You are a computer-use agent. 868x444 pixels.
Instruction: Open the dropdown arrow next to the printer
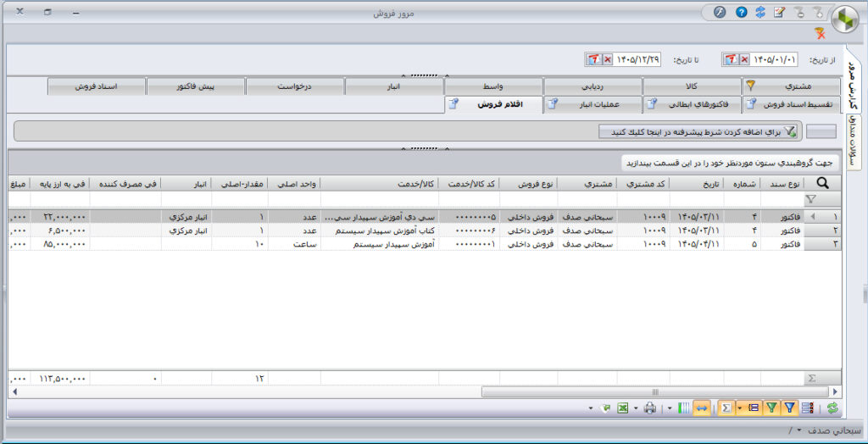(x=636, y=408)
